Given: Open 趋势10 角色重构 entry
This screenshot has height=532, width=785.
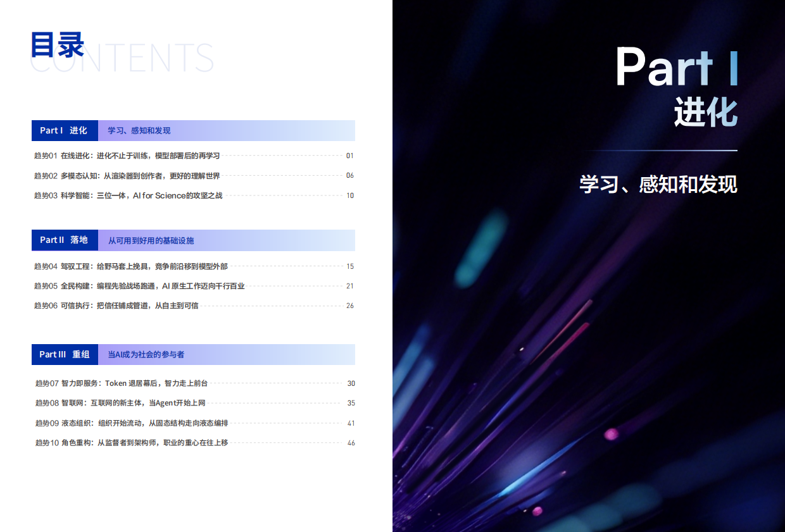Looking at the screenshot, I should pyautogui.click(x=132, y=443).
